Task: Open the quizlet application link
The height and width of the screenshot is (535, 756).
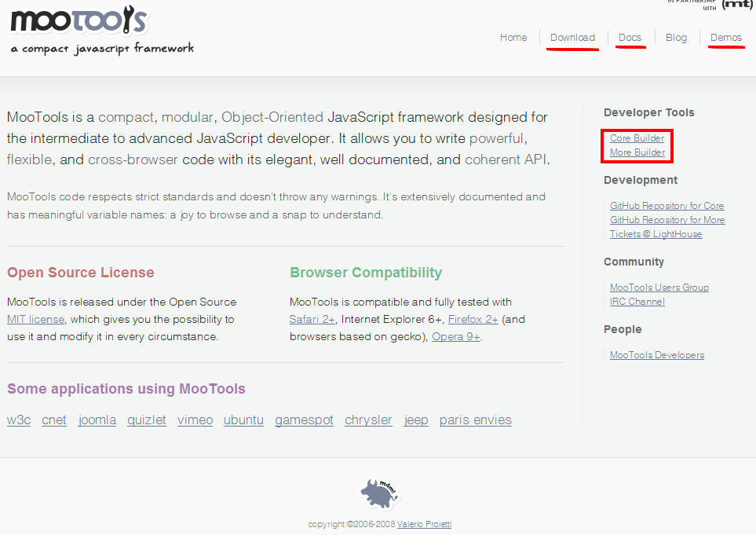Action: coord(147,420)
